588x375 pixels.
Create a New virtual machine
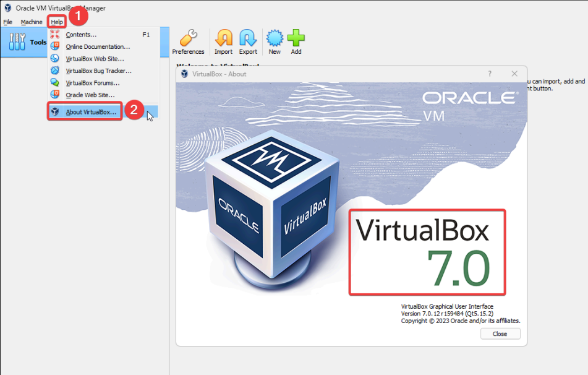tap(275, 42)
